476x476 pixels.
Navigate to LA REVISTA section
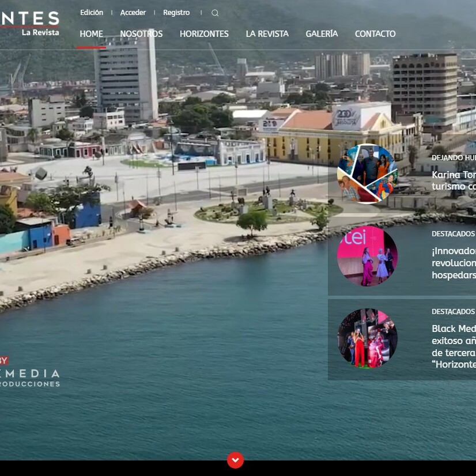(267, 34)
